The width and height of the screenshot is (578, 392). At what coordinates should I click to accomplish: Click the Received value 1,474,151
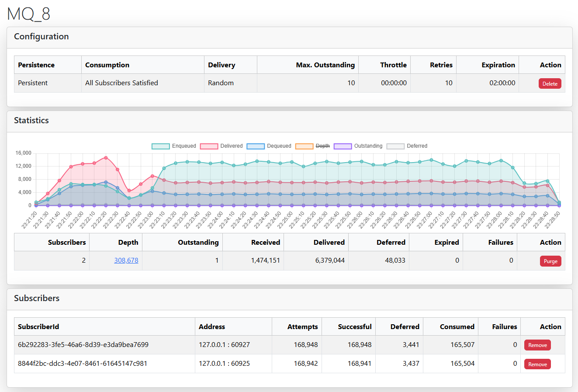(x=265, y=260)
